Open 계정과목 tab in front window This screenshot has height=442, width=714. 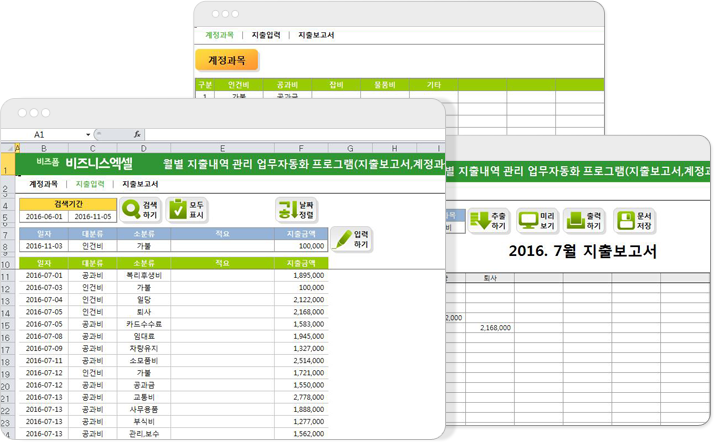point(43,184)
